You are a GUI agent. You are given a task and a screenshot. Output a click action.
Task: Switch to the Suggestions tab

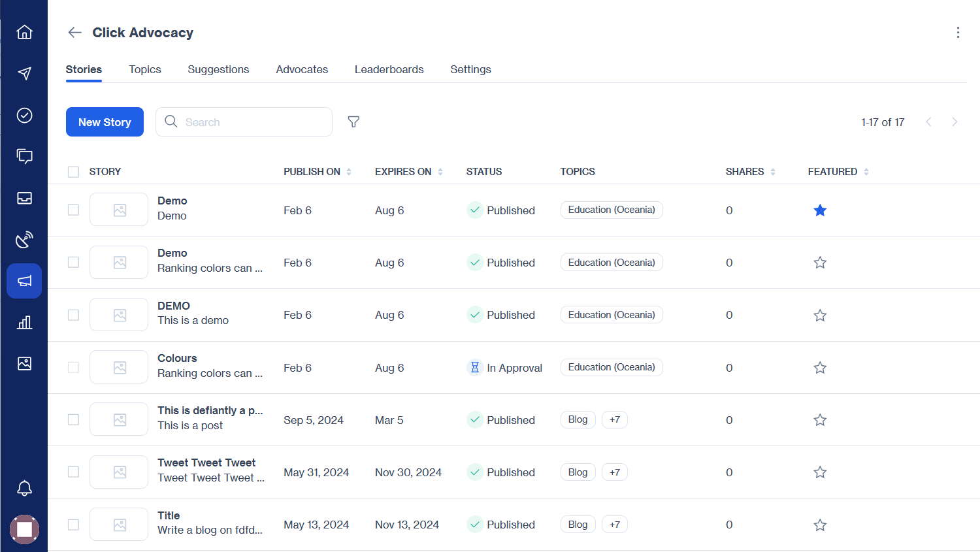(218, 69)
